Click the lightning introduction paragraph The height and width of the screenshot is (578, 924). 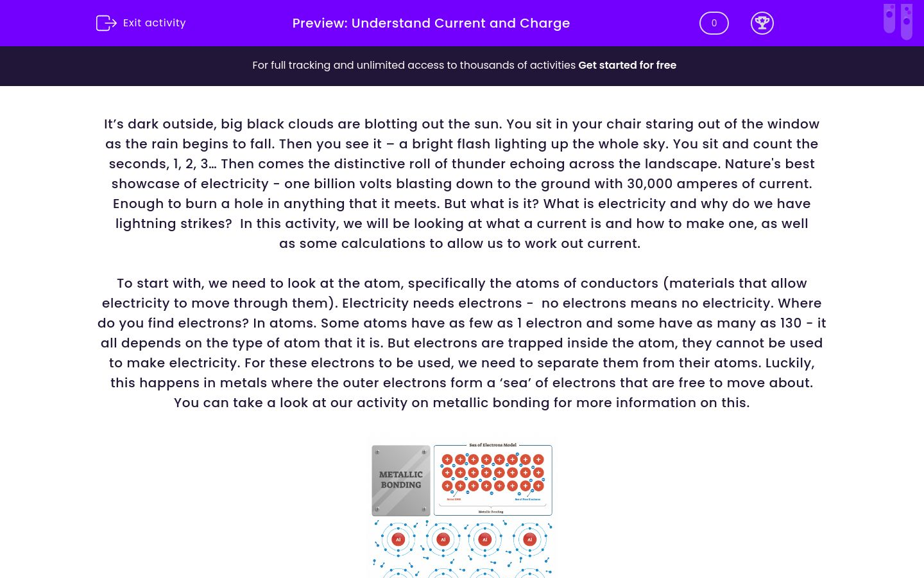pyautogui.click(x=462, y=184)
